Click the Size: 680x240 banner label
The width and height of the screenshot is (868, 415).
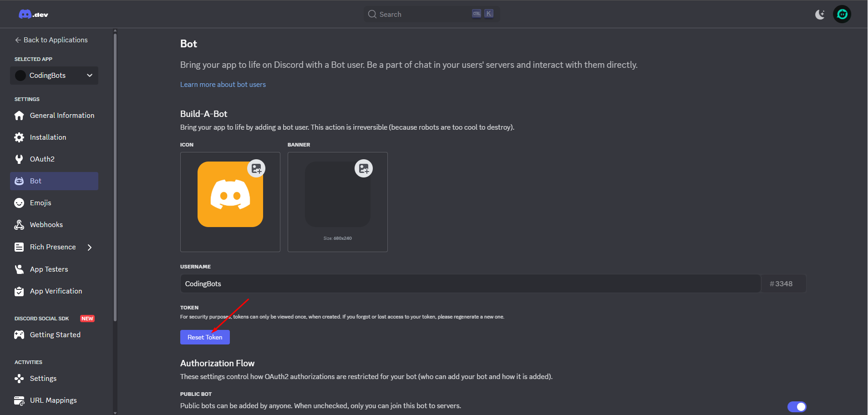[x=338, y=238]
